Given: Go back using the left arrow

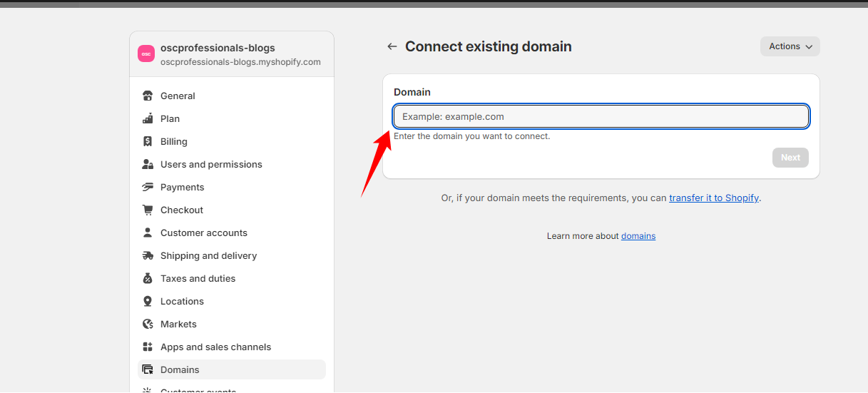Looking at the screenshot, I should pos(392,46).
